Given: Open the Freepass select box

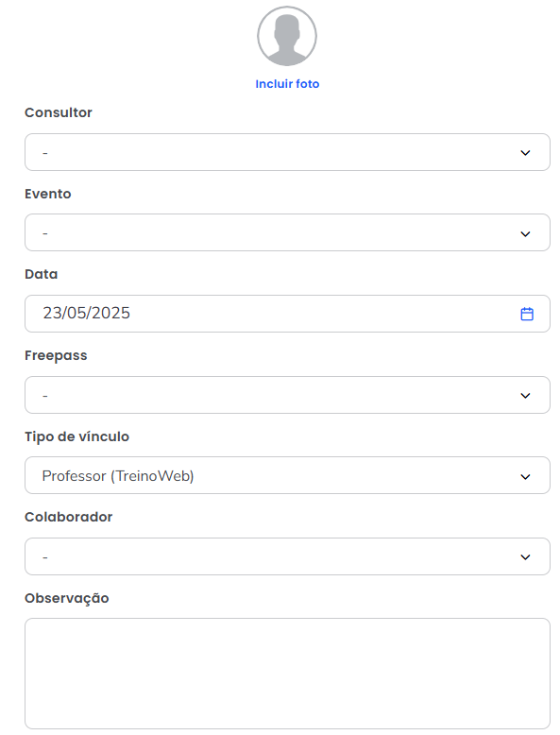Looking at the screenshot, I should (x=287, y=395).
